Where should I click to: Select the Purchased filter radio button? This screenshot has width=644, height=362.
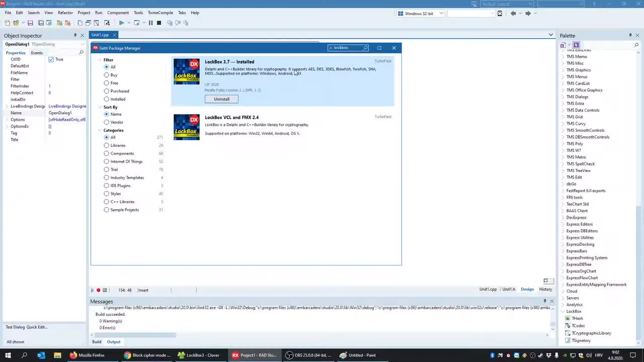click(x=106, y=91)
